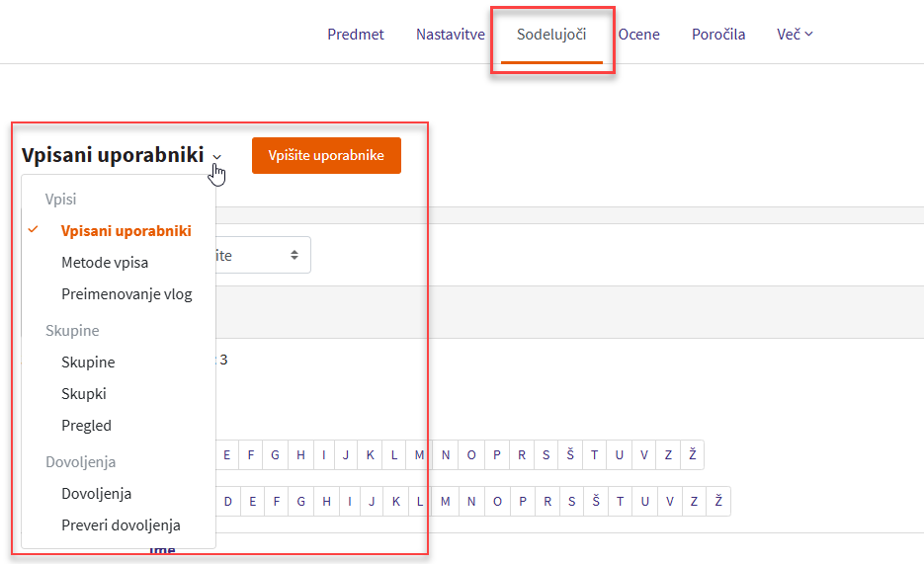Collapse the Vpisani uporabniki dropdown chevron
The height and width of the screenshot is (564, 924).
click(216, 157)
